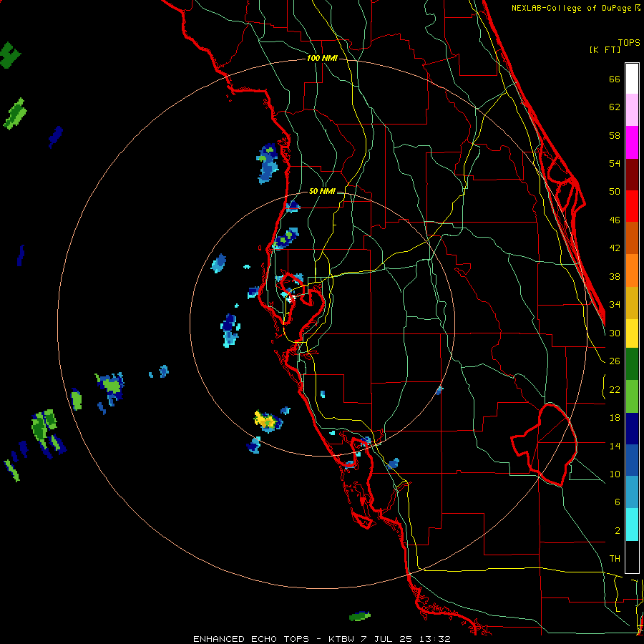Click the "34" scale value
644x644 pixels.
[615, 305]
